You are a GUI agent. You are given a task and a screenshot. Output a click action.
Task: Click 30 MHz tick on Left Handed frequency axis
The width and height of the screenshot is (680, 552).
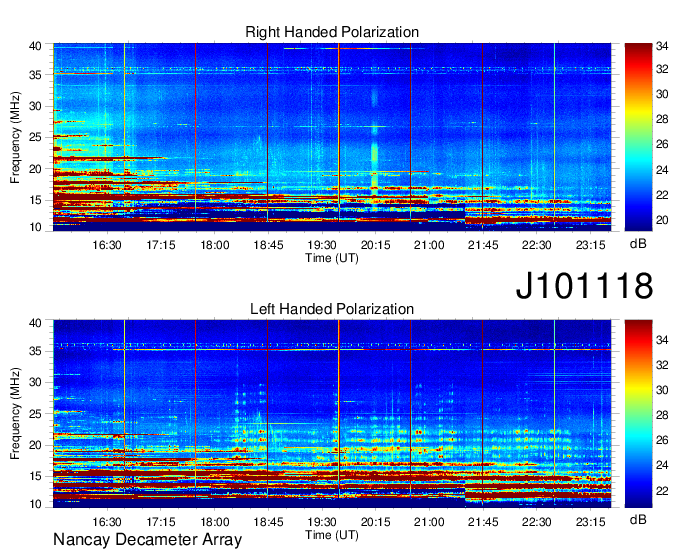point(35,382)
